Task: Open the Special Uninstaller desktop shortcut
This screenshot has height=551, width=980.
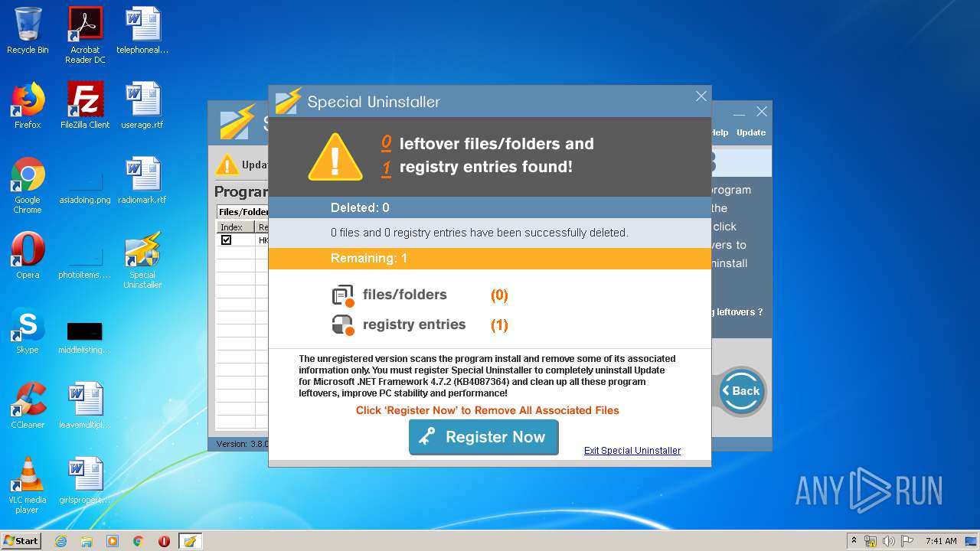Action: coord(142,260)
